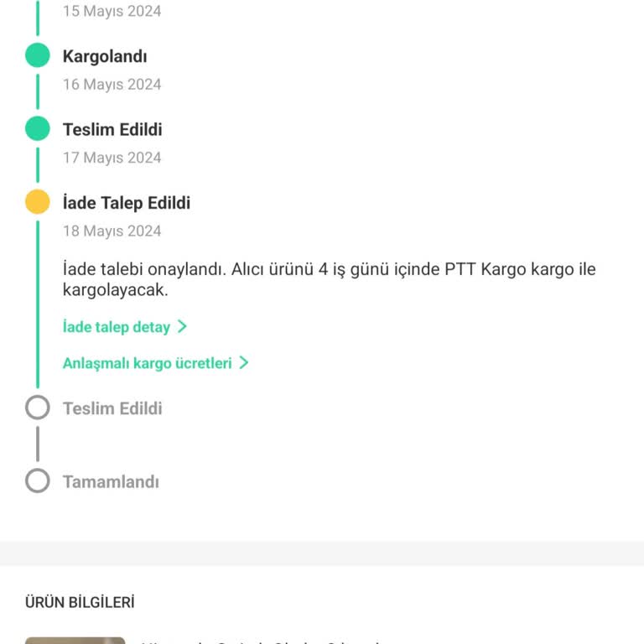Click the yellow İade Talep Edildi circle
This screenshot has width=644, height=644.
(38, 202)
